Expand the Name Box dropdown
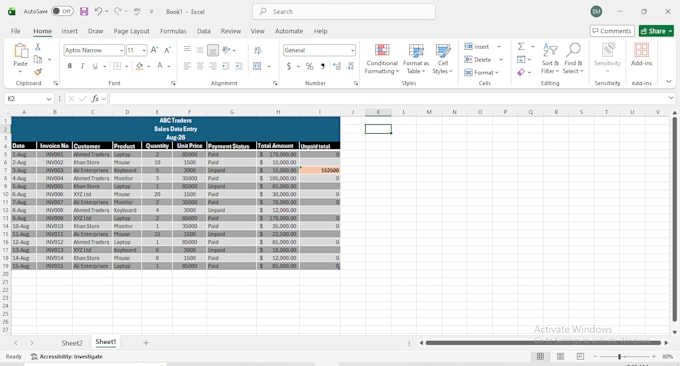Viewport: 680px width, 366px height. tap(49, 99)
